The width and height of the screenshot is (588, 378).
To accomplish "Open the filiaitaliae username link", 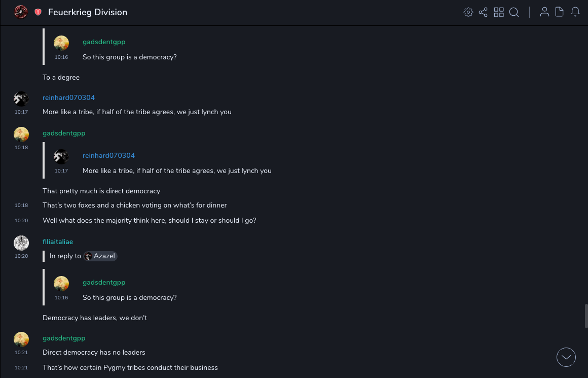I will coord(58,242).
